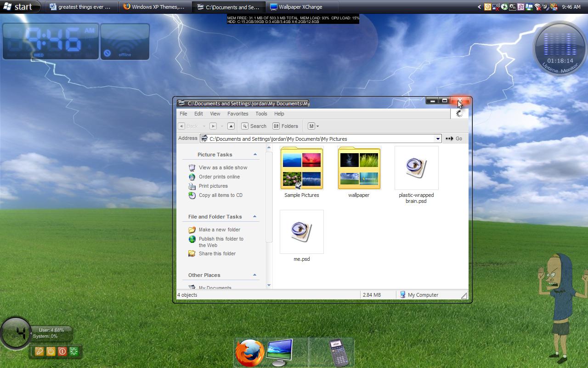Collapse the Other Places section
Image resolution: width=588 pixels, height=368 pixels.
(x=255, y=275)
